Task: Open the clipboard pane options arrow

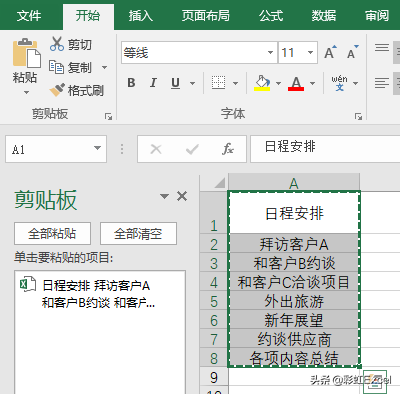Action: 164,196
